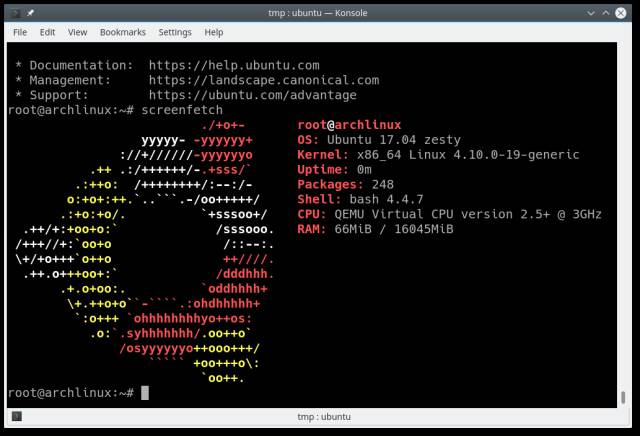Click the 'Documentation:' label
Image resolution: width=640 pixels, height=436 pixels.
coord(81,65)
